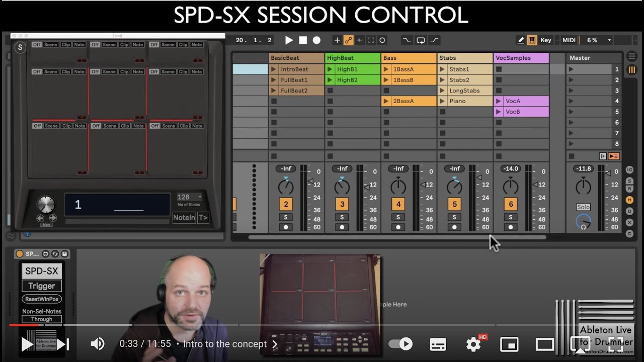644x362 pixels.
Task: Click the Ableton session horizontal scrollbar
Action: click(x=397, y=237)
